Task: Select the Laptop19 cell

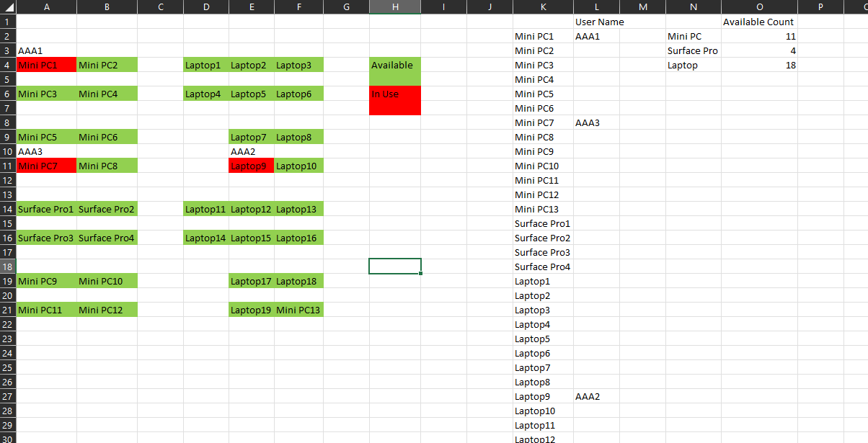Action: [252, 310]
